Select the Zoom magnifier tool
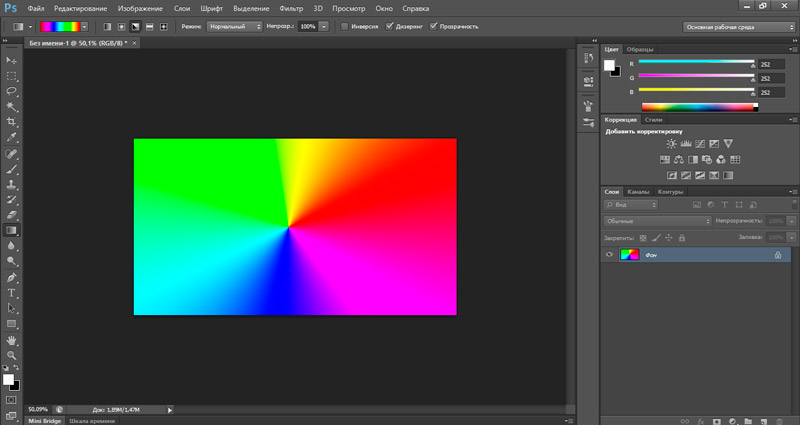The image size is (800, 425). coord(12,355)
